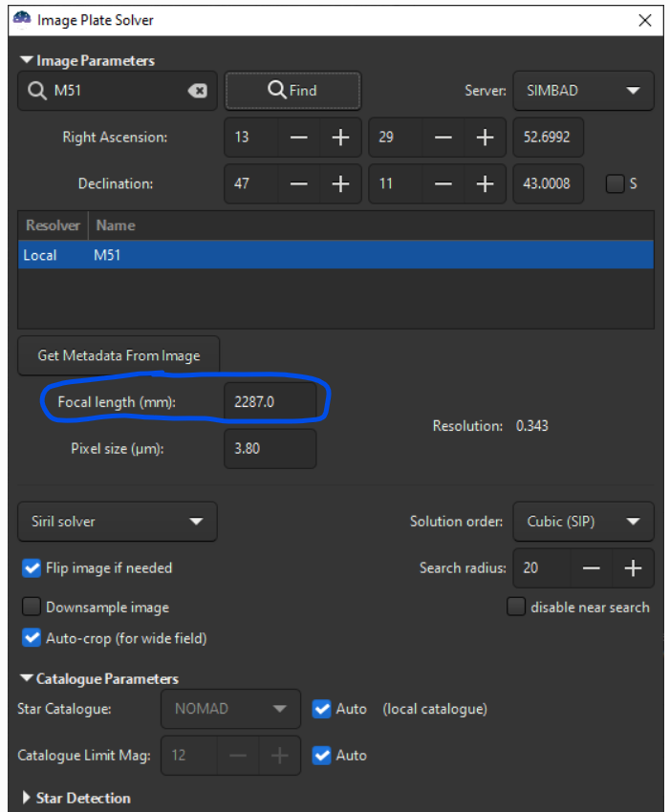670x812 pixels.
Task: Clear the M51 search field text
Action: (x=197, y=91)
